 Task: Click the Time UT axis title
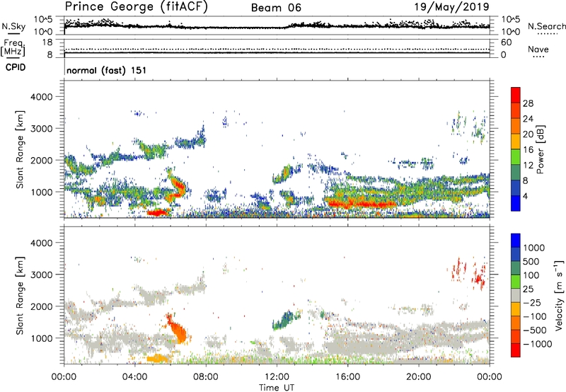(277, 388)
